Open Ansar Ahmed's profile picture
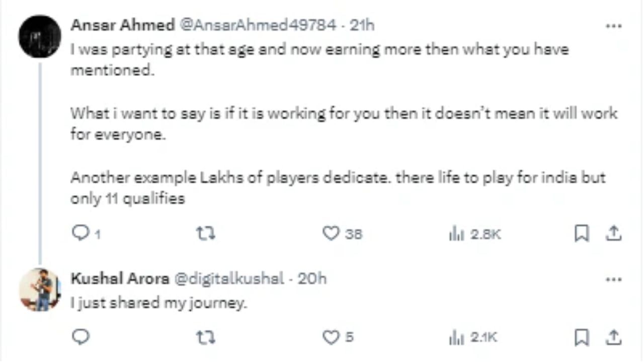Image resolution: width=644 pixels, height=362 pixels. click(x=40, y=36)
